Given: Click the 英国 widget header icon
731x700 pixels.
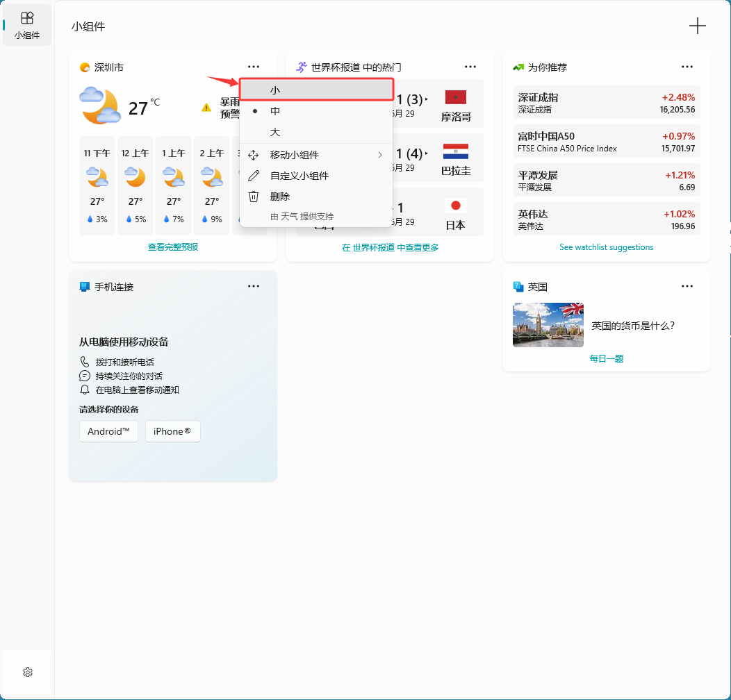Looking at the screenshot, I should [x=518, y=287].
